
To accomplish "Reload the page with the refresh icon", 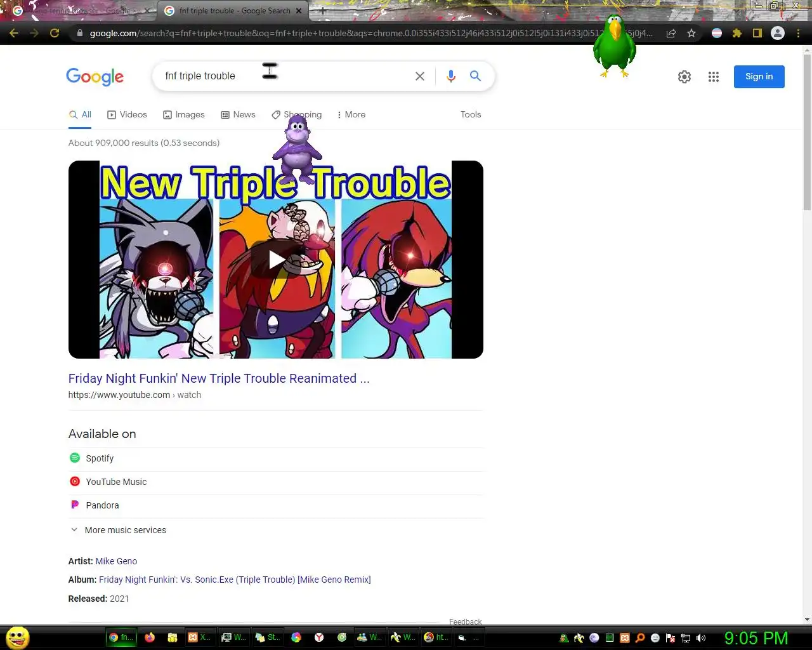I will point(55,33).
